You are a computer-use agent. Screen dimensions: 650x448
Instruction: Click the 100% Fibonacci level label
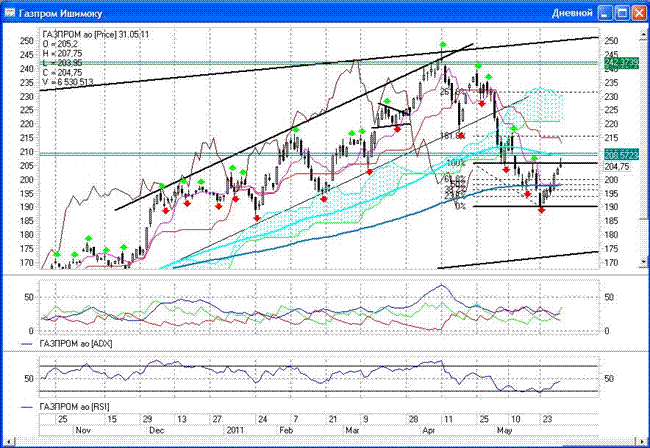[x=456, y=163]
